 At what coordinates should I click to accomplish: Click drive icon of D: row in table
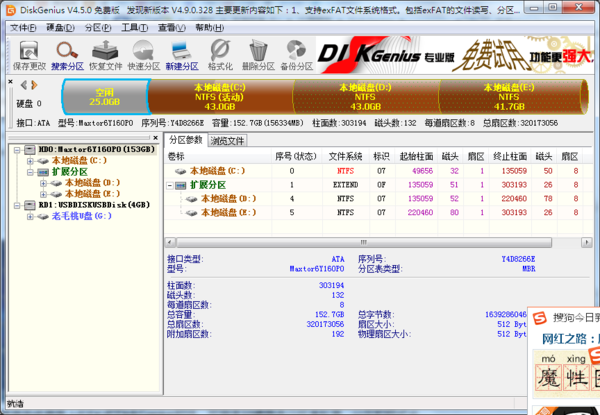click(191, 199)
